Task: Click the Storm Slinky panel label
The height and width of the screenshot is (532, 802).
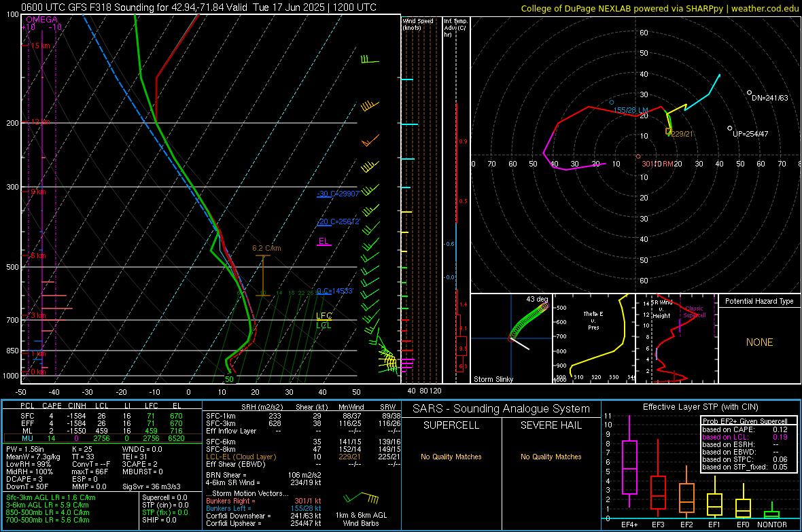Action: pos(493,379)
